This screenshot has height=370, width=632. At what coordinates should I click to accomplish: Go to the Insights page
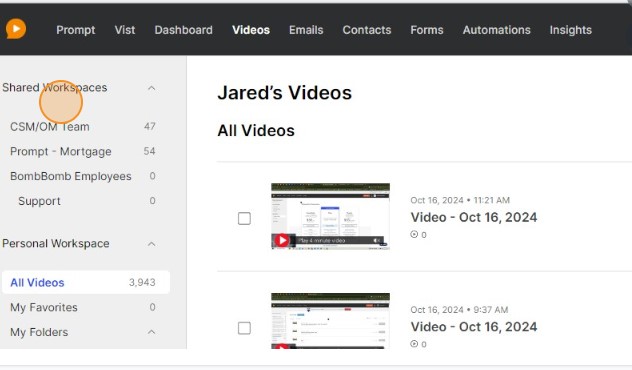point(571,30)
